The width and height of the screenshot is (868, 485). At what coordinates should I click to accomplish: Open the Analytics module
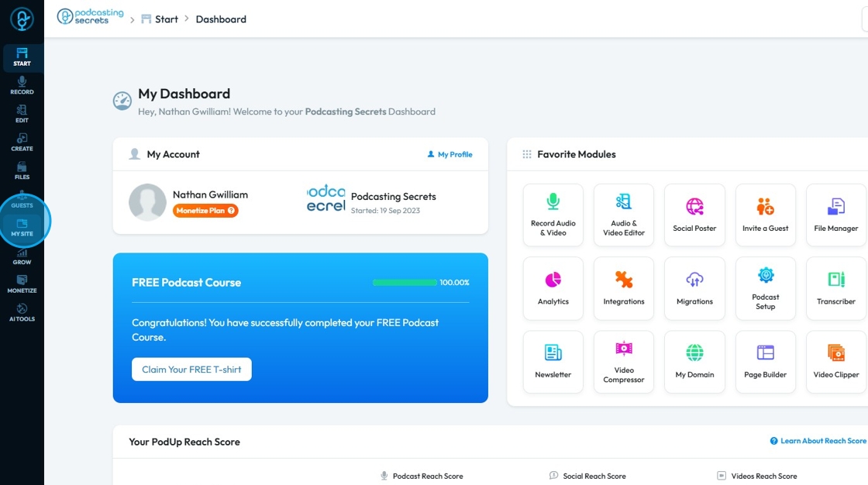click(553, 288)
